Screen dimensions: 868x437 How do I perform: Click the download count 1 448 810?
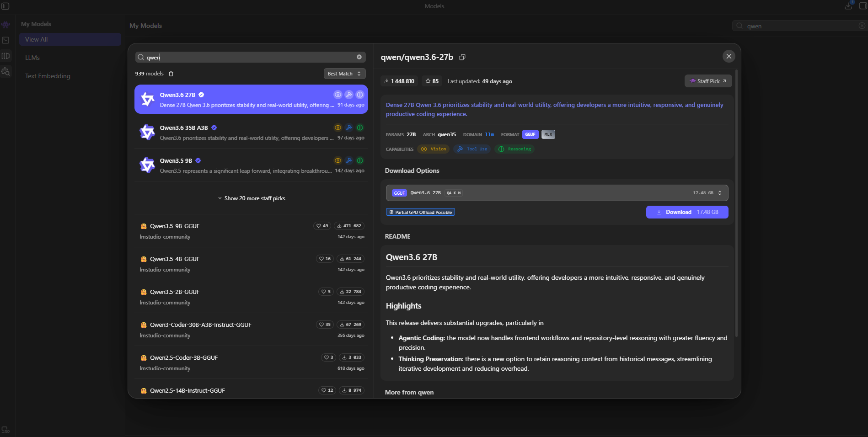coord(399,81)
